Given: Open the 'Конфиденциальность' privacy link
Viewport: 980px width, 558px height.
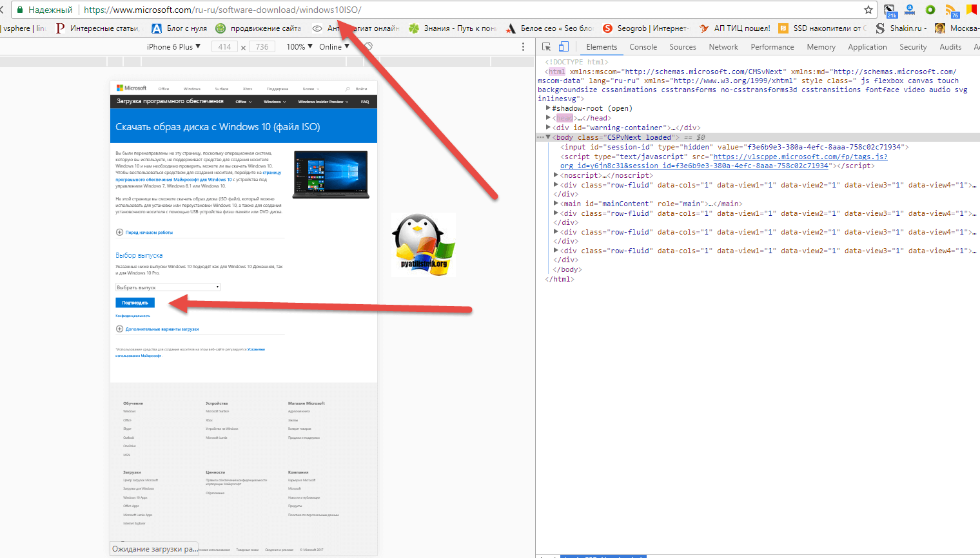Looking at the screenshot, I should coord(133,316).
